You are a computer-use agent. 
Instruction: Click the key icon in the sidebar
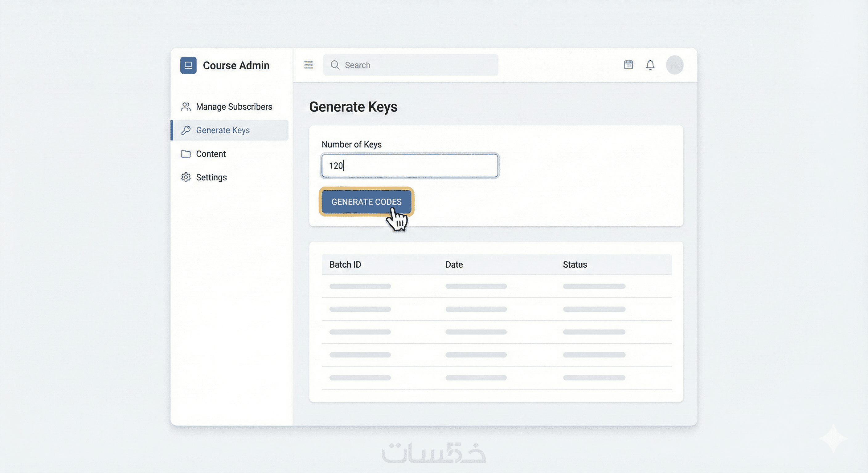pos(186,130)
